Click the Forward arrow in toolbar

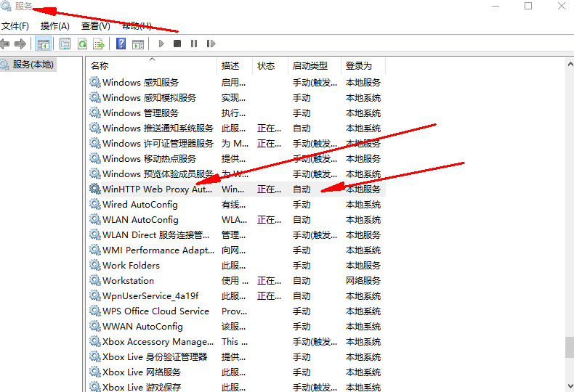(x=20, y=44)
